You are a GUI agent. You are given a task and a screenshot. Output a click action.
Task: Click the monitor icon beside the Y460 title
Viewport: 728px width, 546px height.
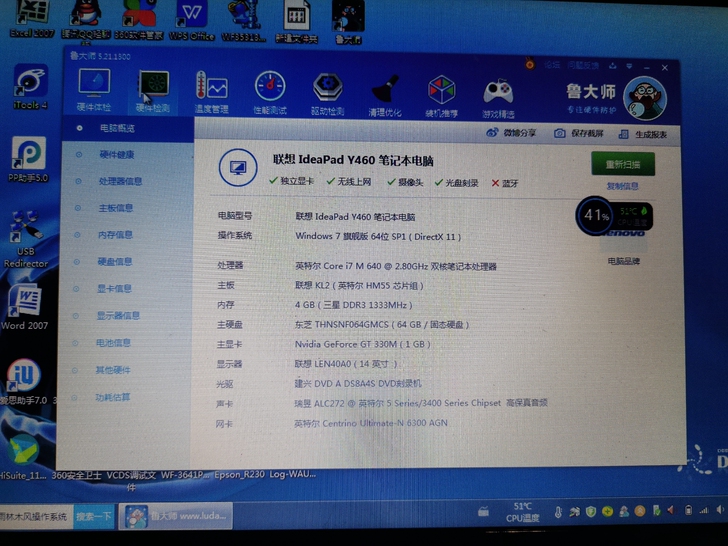[x=238, y=168]
